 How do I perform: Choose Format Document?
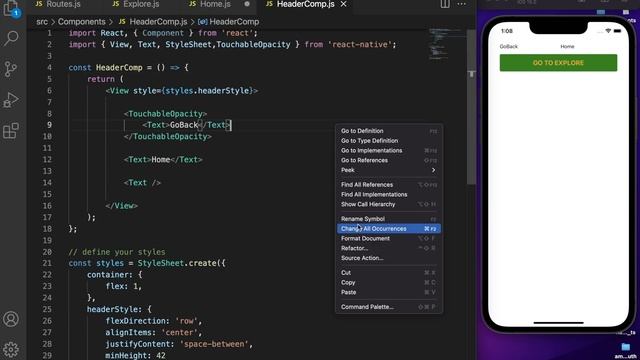coord(389,238)
